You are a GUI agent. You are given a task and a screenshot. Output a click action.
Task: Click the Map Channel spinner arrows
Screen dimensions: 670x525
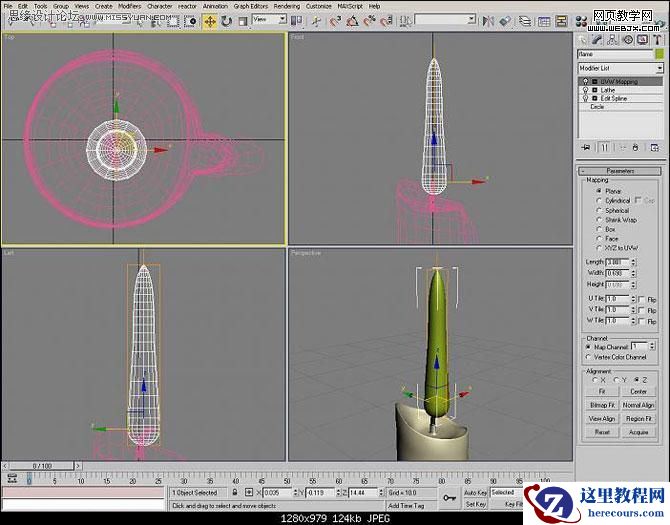point(652,346)
